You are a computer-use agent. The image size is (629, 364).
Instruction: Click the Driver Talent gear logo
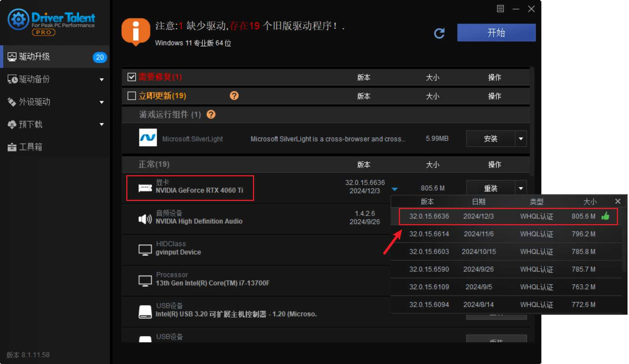[18, 19]
